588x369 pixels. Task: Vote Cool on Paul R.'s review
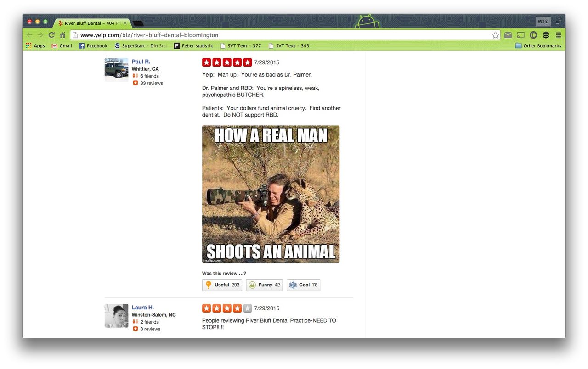point(303,285)
